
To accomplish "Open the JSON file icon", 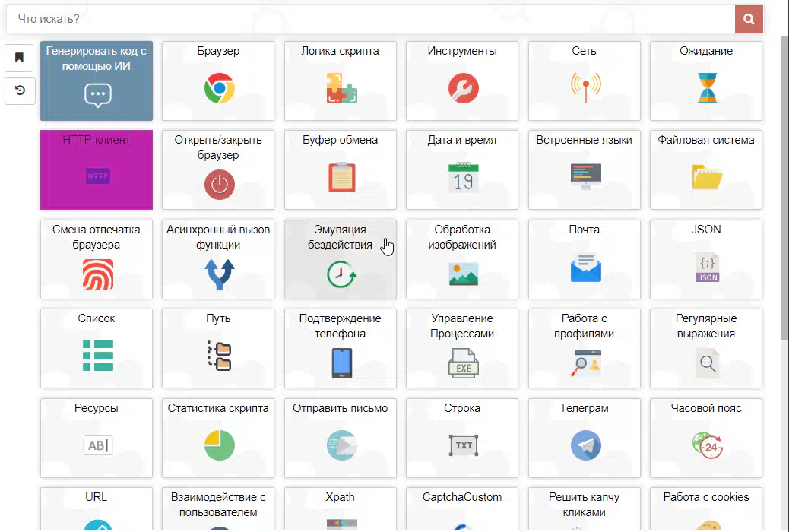I will click(707, 268).
